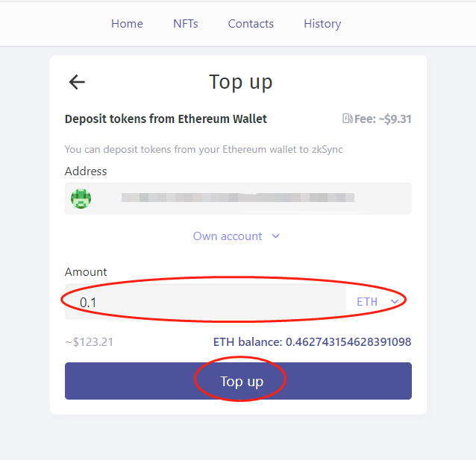Click the ETH balance amount link

[312, 342]
